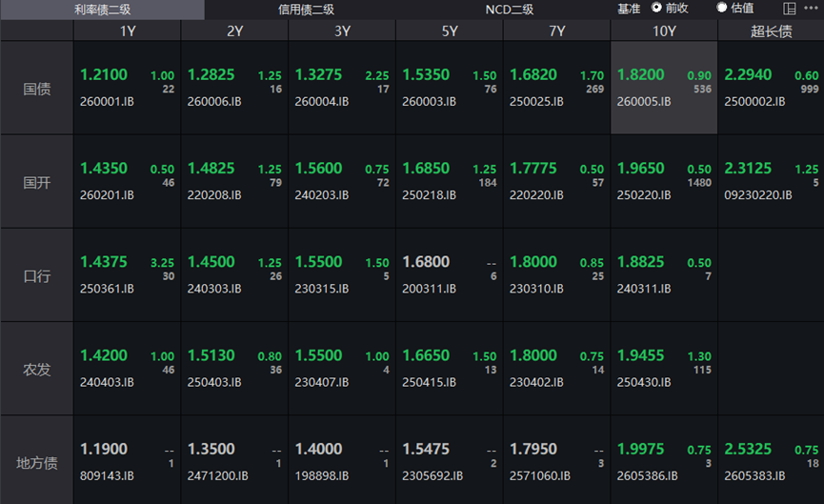Open bond code 200311.IB
This screenshot has height=504, width=824.
tap(429, 288)
